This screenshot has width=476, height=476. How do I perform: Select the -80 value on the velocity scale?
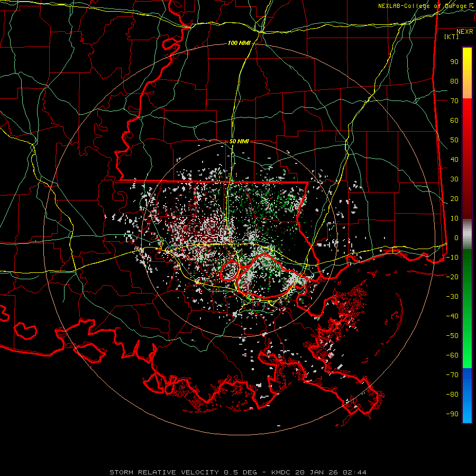click(x=452, y=395)
